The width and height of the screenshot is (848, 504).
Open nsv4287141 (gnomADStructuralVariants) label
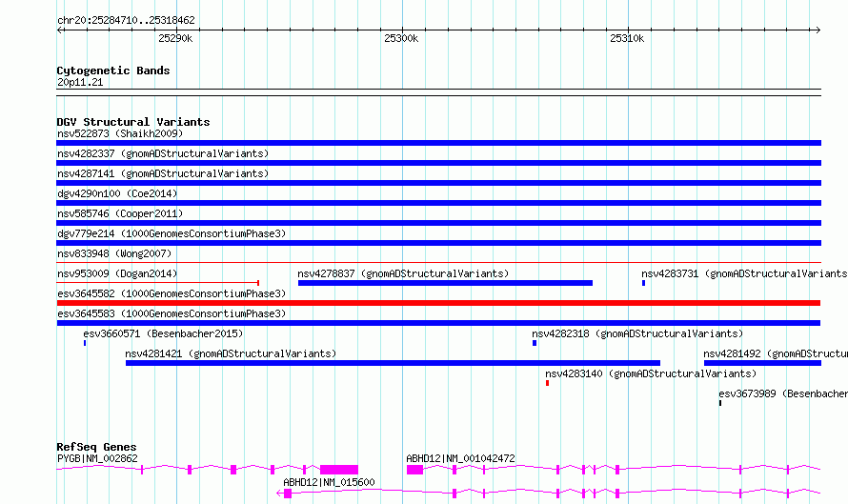[163, 173]
